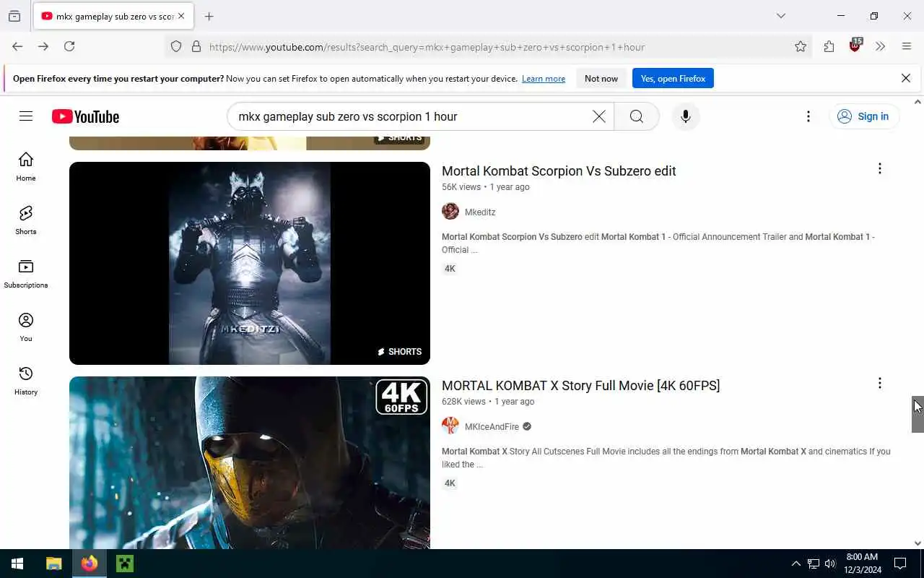Open a new tab
Image resolution: width=924 pixels, height=578 pixels.
click(209, 16)
